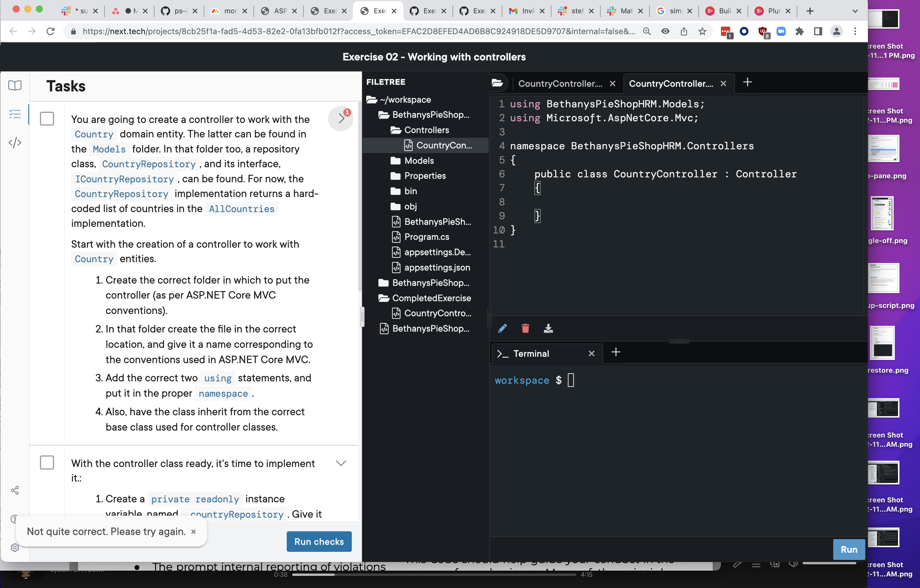The image size is (920, 588).
Task: Toggle the help question-mark icon
Action: 14,519
